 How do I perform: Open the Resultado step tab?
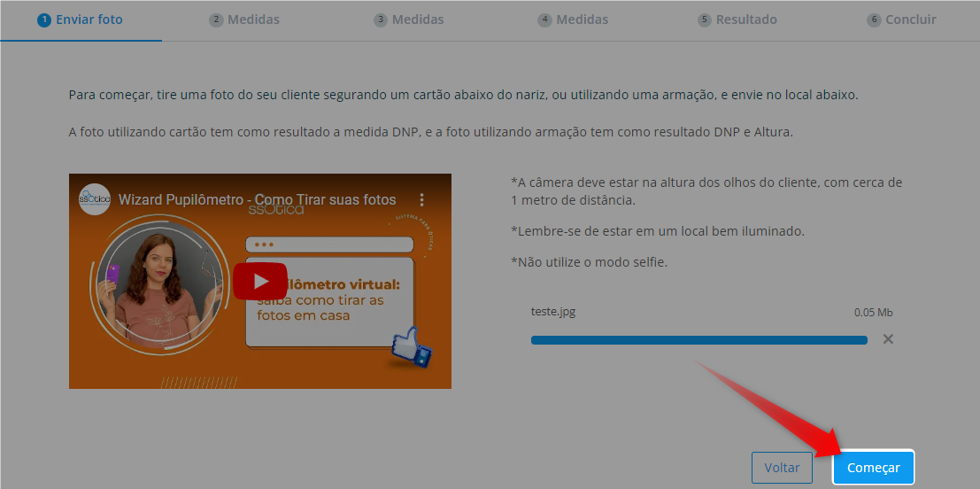[x=737, y=19]
